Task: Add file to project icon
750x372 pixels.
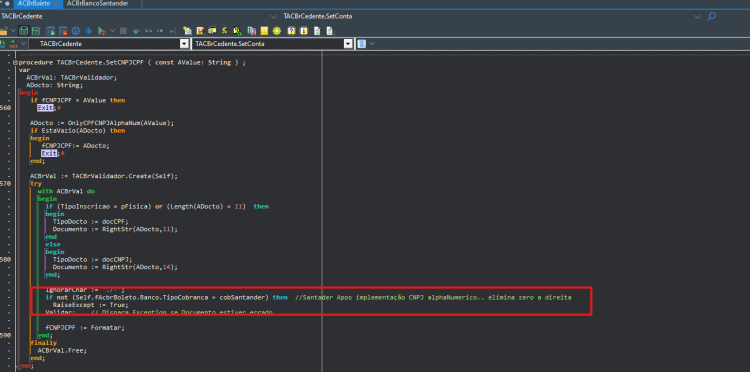Action: pos(50,31)
